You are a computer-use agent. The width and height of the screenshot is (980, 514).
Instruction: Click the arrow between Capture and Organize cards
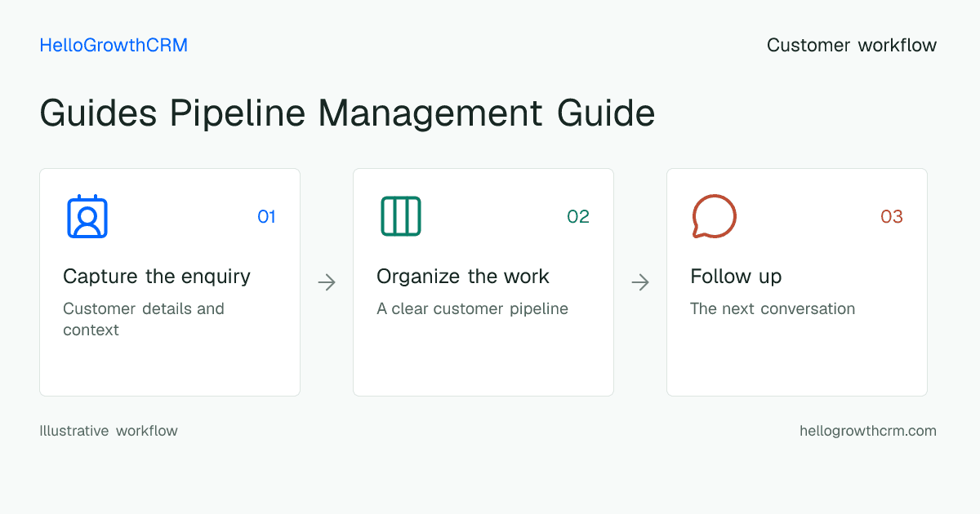click(327, 282)
